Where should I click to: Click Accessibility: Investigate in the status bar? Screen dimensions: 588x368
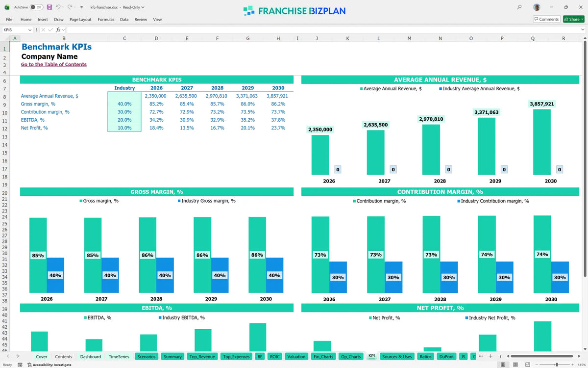point(49,365)
